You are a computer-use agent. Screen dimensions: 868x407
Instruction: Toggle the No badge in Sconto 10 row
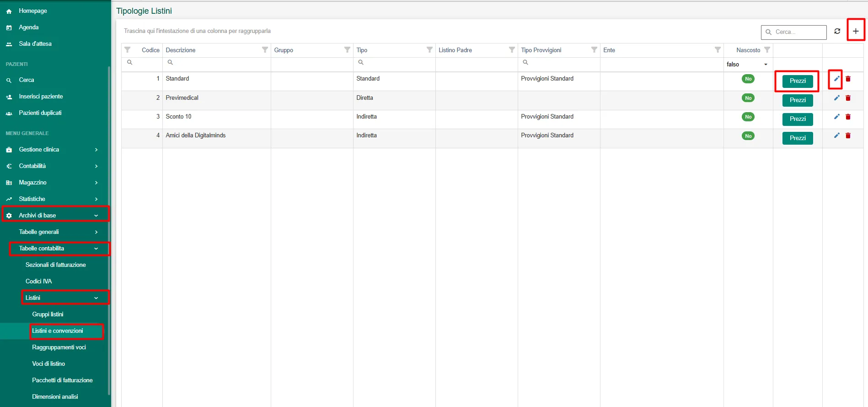click(x=748, y=117)
